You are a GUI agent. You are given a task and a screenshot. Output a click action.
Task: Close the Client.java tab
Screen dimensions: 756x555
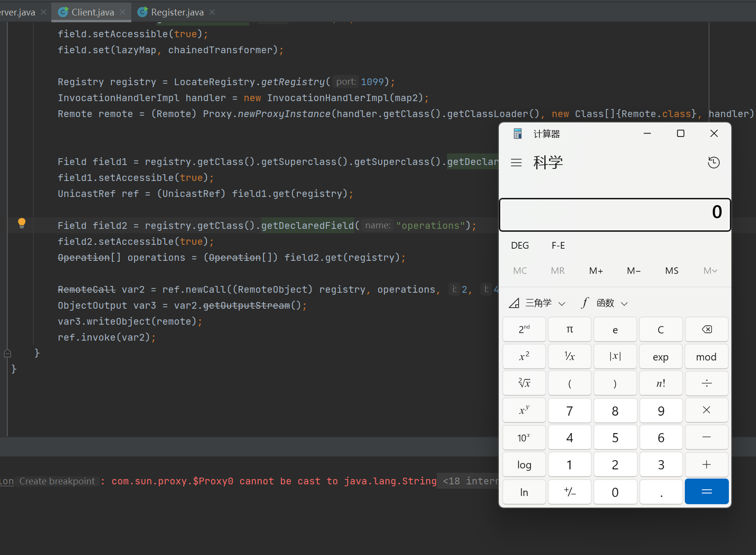click(123, 12)
